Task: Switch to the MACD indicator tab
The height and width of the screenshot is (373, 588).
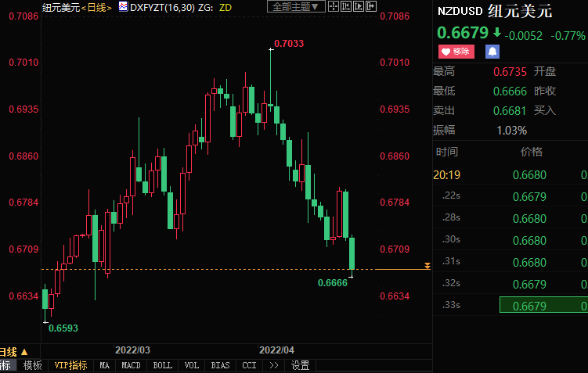Action: coord(131,365)
